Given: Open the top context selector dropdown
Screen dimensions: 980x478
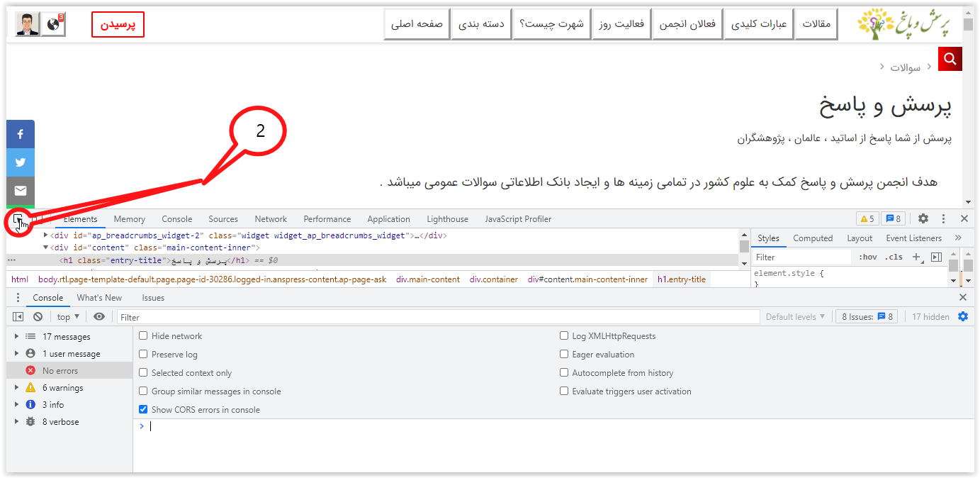Looking at the screenshot, I should [68, 317].
